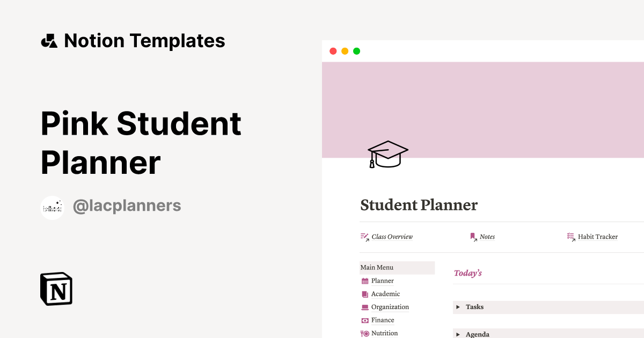Expand the Tasks toggle section
This screenshot has width=644, height=338.
[458, 307]
